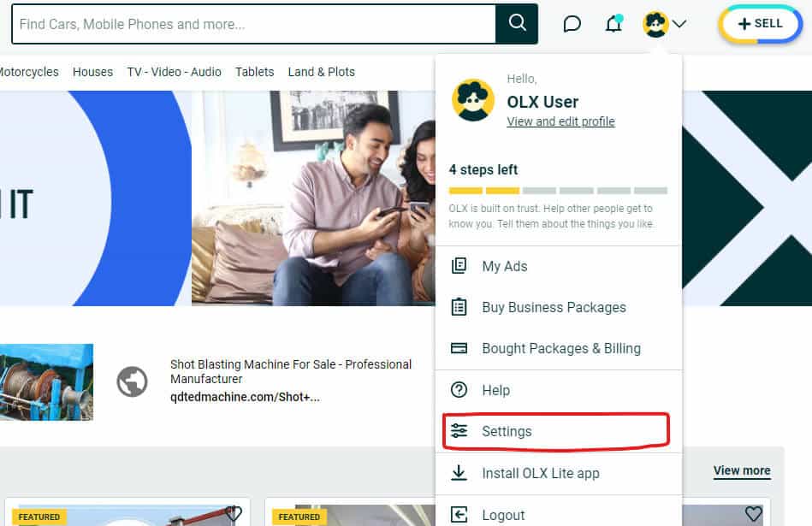Click the download icon for OLX Lite
Image resolution: width=812 pixels, height=526 pixels.
pyautogui.click(x=459, y=472)
